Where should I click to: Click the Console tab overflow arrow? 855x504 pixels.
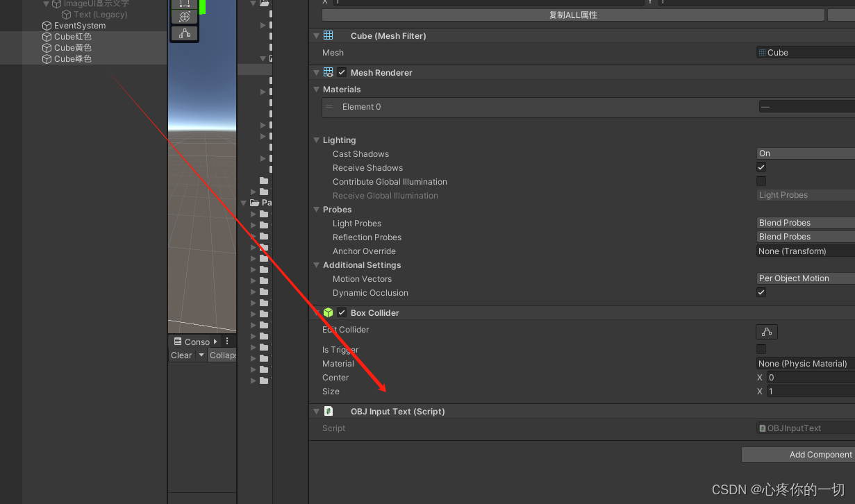pyautogui.click(x=215, y=342)
